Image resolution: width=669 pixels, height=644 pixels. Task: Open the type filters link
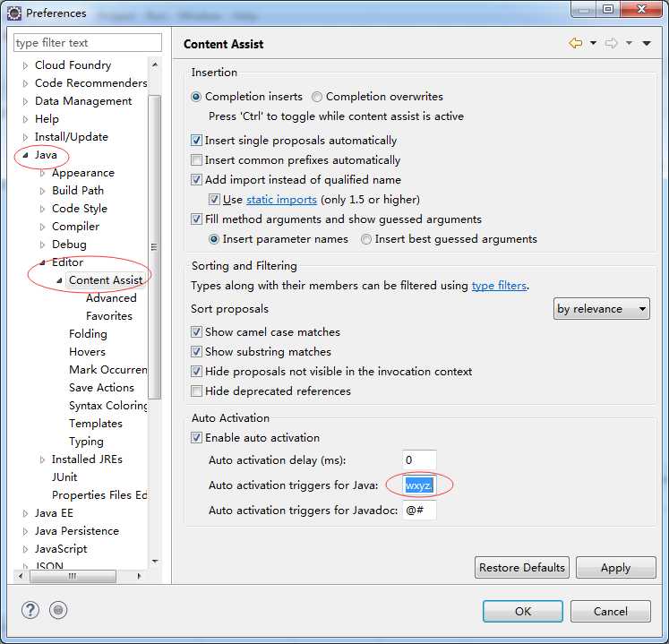[x=499, y=285]
